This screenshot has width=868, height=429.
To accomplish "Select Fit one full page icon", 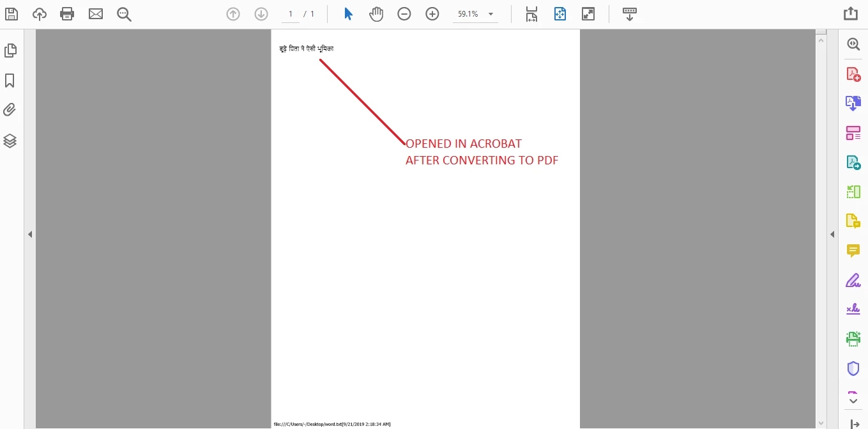I will point(560,13).
